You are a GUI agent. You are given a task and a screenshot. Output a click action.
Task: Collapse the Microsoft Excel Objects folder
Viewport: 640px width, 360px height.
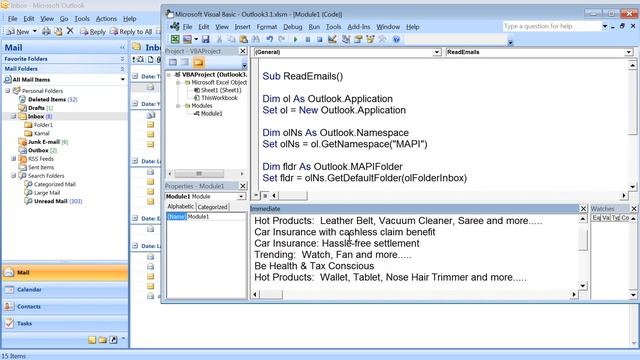click(178, 82)
